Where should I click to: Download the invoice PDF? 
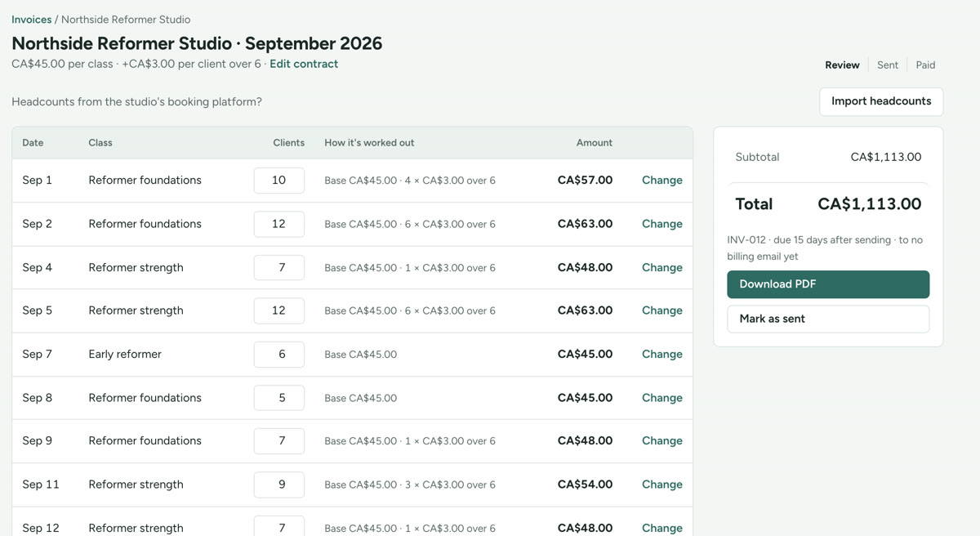click(x=828, y=284)
